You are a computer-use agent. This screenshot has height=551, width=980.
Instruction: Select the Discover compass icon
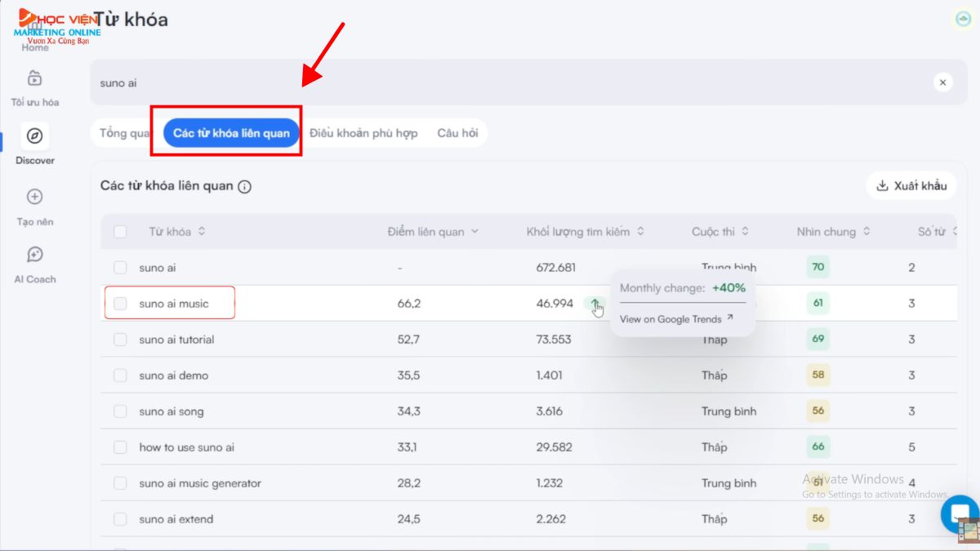click(x=34, y=136)
